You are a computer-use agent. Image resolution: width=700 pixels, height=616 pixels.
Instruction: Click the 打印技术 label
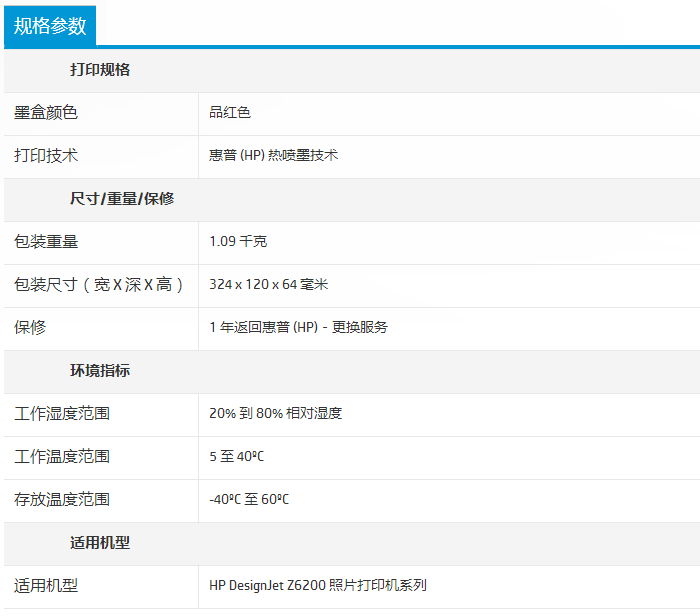pos(46,155)
